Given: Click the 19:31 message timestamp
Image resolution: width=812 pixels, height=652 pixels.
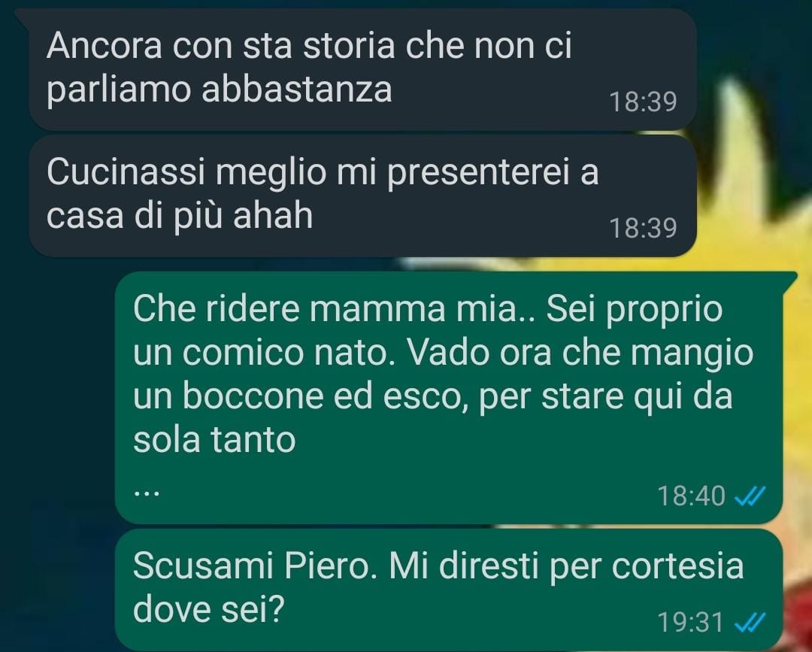Looking at the screenshot, I should coord(690,622).
